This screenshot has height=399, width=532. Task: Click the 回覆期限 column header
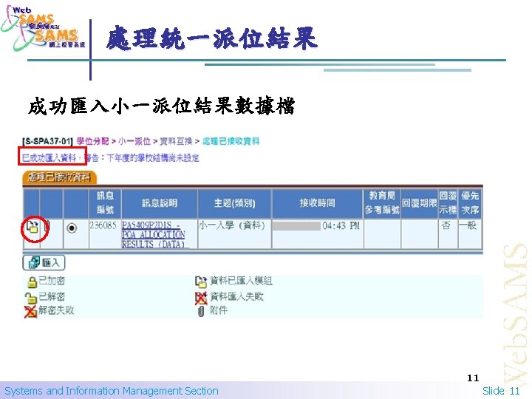pyautogui.click(x=420, y=203)
